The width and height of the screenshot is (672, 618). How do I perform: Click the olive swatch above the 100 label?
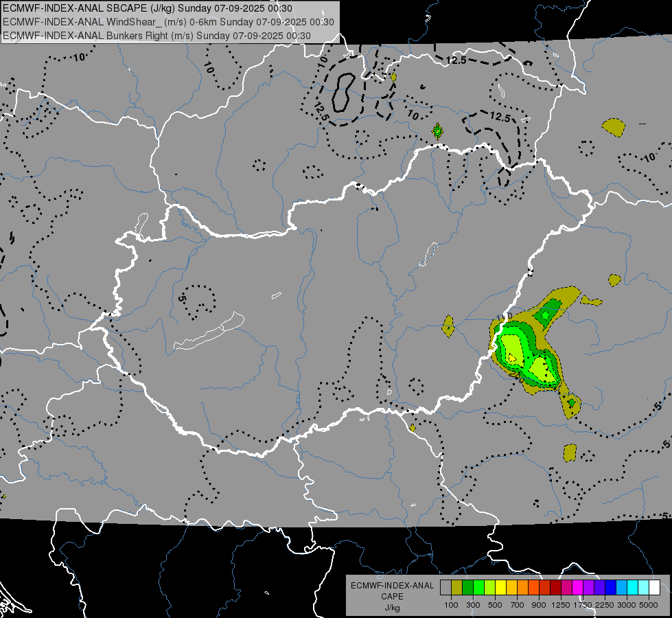click(x=457, y=587)
